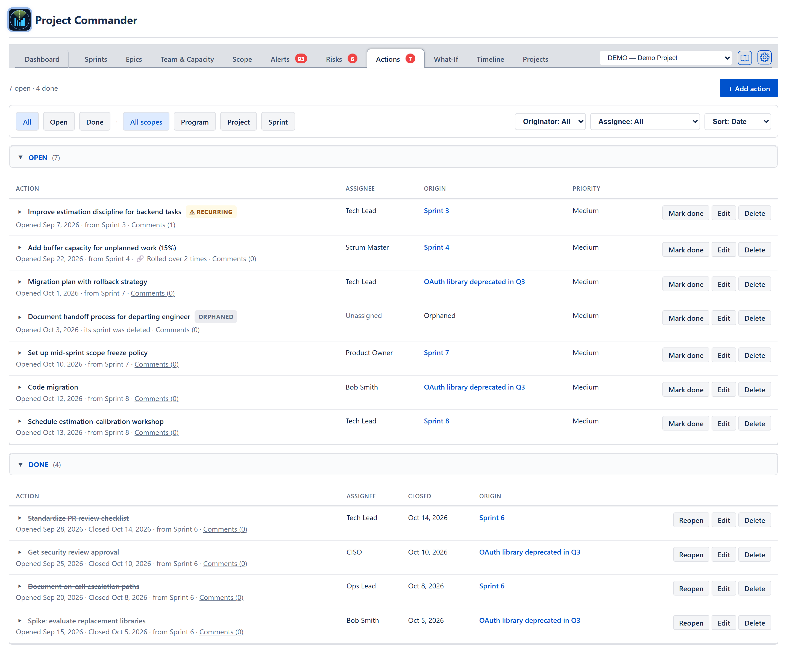The height and width of the screenshot is (672, 787).
Task: Click the RECURRING warning badge
Action: click(x=211, y=212)
